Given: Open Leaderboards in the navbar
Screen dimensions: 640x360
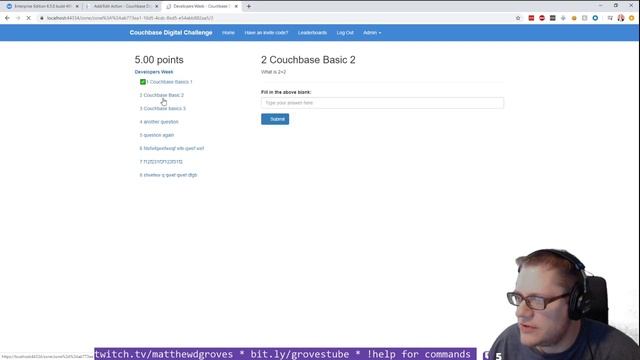Looking at the screenshot, I should (312, 33).
